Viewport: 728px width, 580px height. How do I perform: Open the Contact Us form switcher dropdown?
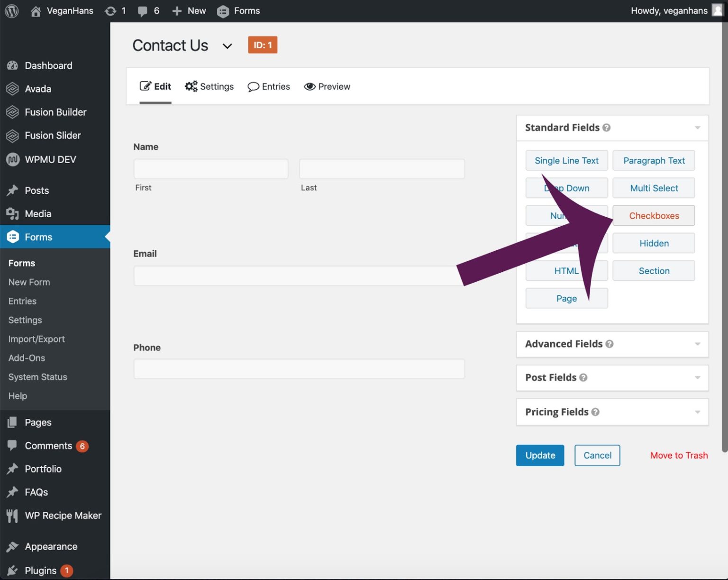coord(227,46)
